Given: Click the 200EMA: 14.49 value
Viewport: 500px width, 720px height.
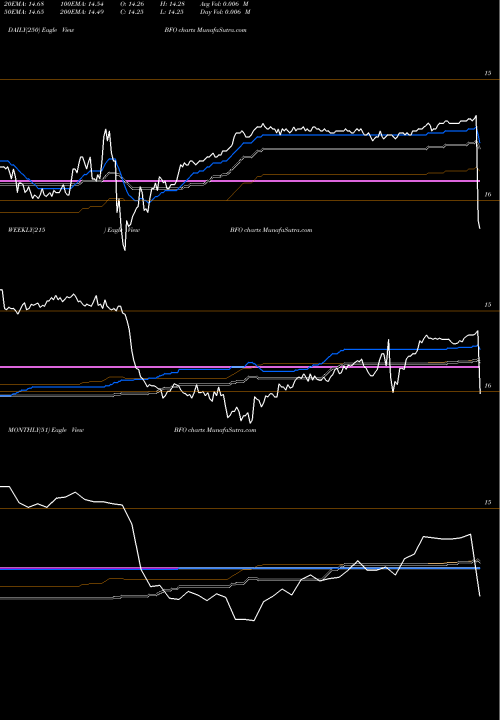Looking at the screenshot, I should pyautogui.click(x=81, y=12).
